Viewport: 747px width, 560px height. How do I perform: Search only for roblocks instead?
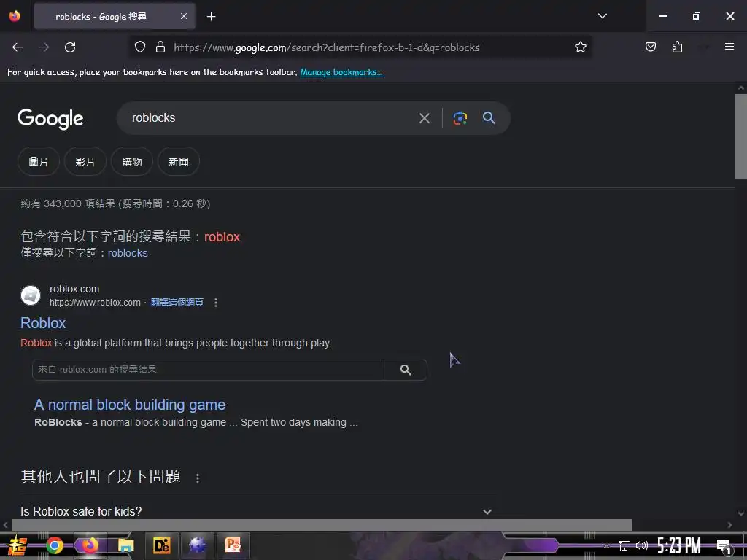click(x=128, y=253)
